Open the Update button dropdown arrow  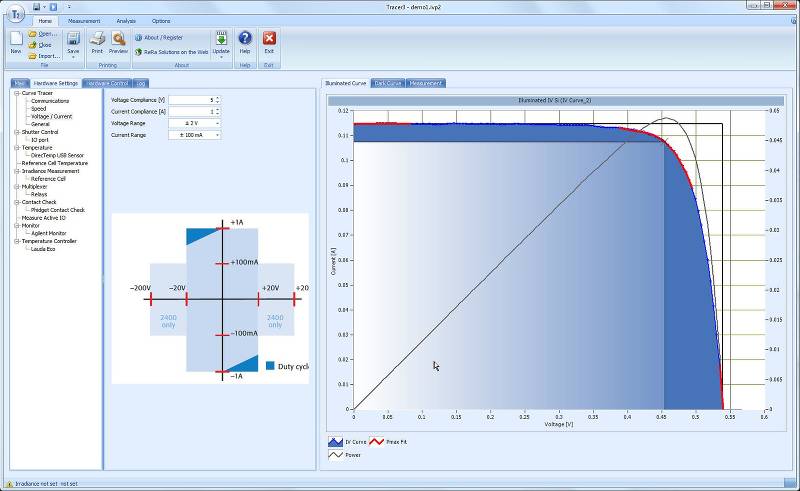click(221, 57)
